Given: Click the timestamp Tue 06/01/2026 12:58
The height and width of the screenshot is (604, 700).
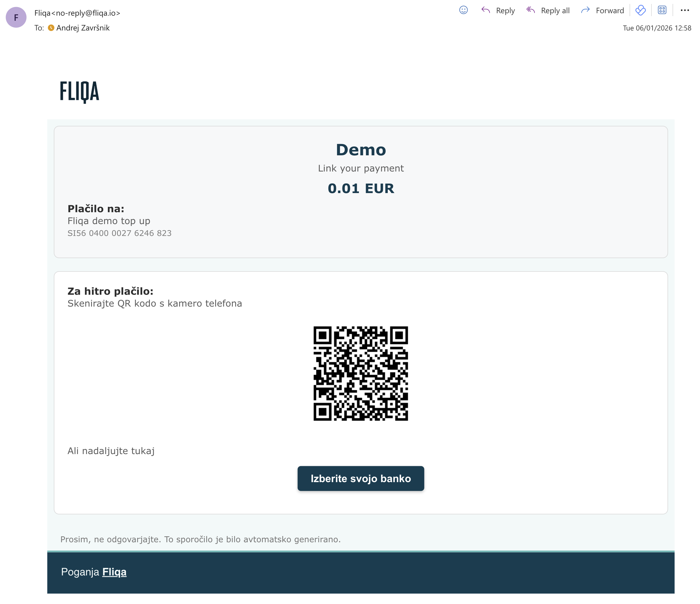Looking at the screenshot, I should click(x=657, y=28).
